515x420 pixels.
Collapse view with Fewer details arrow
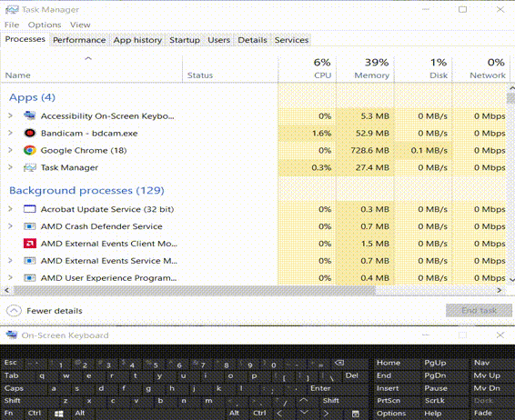pos(14,311)
